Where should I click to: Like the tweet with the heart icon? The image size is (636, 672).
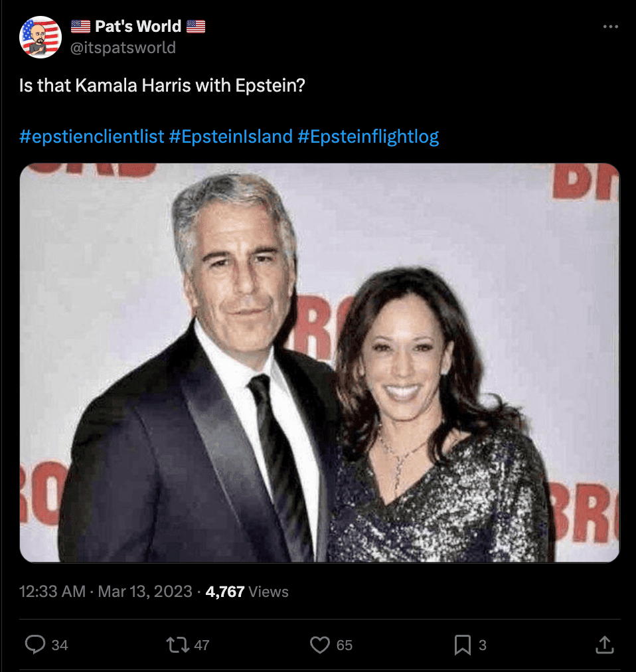click(x=320, y=644)
